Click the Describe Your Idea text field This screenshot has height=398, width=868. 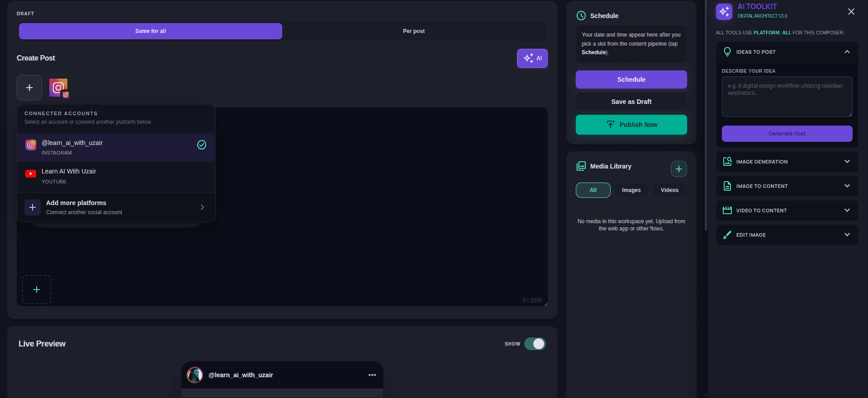[787, 97]
